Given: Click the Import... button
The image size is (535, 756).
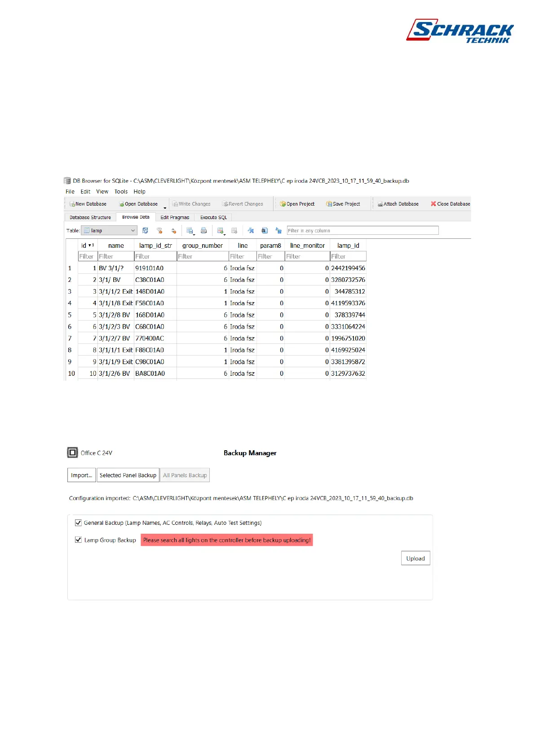Looking at the screenshot, I should tap(81, 475).
